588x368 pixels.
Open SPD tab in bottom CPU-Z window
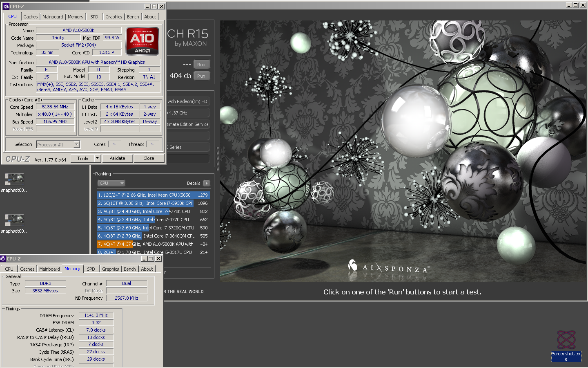[x=91, y=269]
